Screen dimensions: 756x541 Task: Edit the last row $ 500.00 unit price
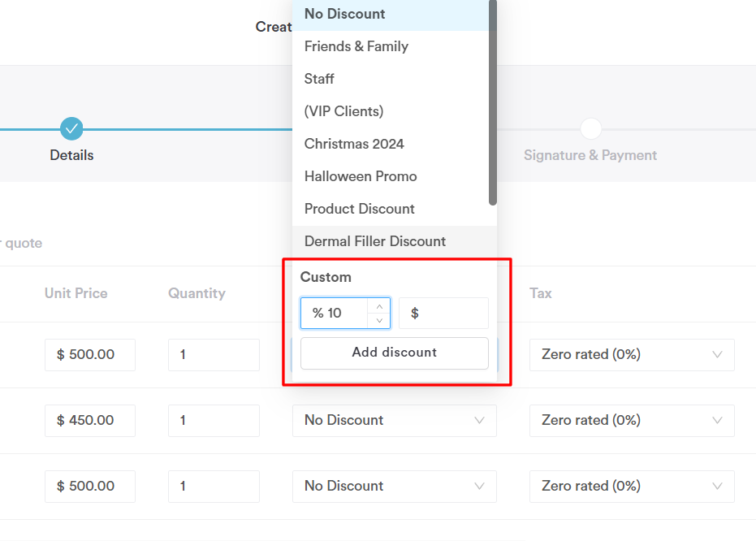(90, 486)
